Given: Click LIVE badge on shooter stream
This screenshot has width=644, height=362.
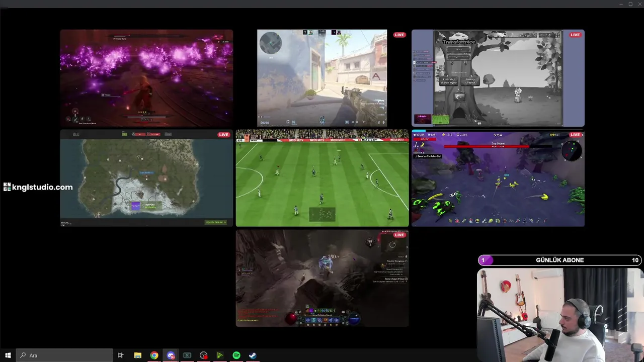Looking at the screenshot, I should 399,35.
